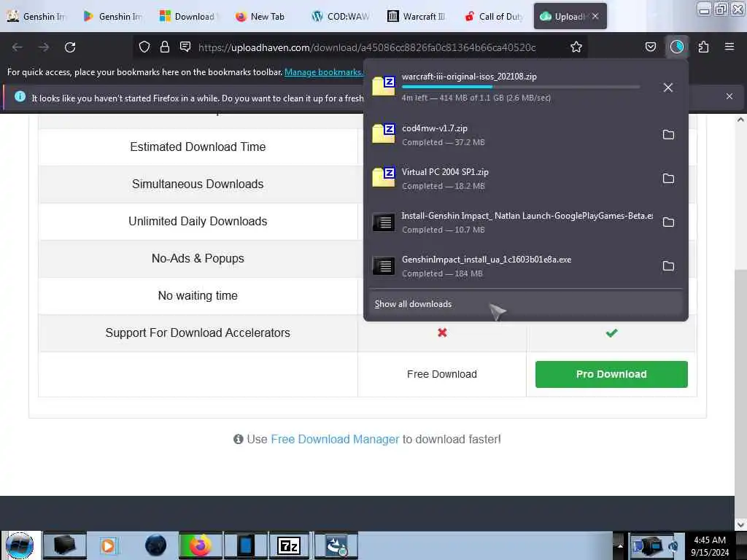Open the Windows Start button
The width and height of the screenshot is (747, 560).
(x=20, y=545)
